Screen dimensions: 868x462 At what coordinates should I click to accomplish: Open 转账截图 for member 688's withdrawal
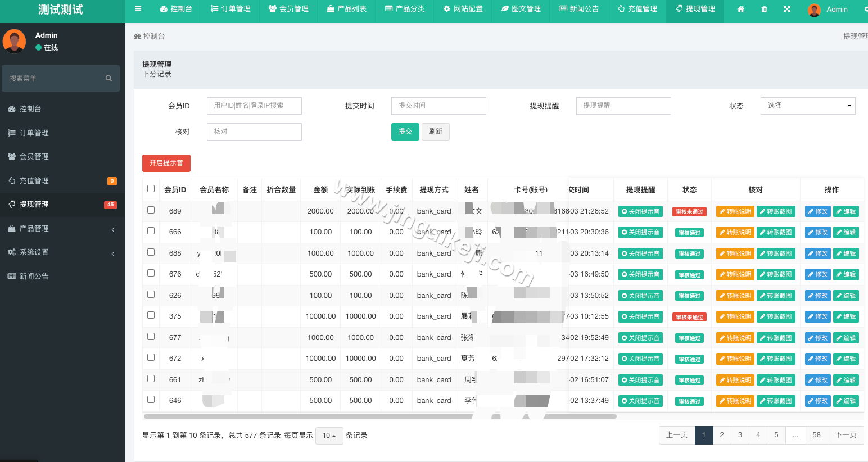776,253
